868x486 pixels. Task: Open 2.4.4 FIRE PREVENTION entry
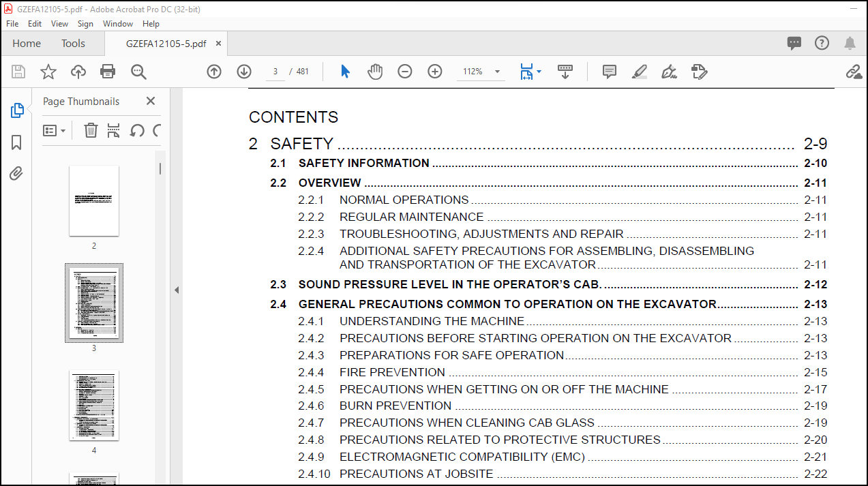563,372
